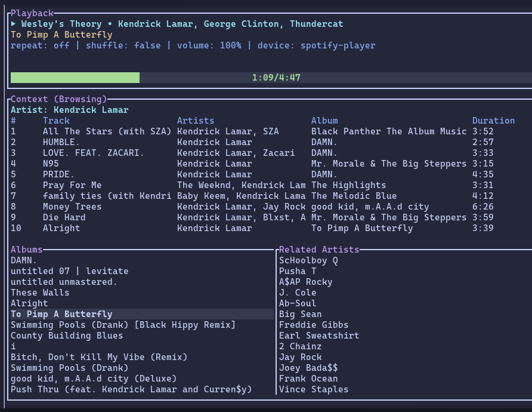The image size is (532, 412).
Task: Open Alright in the Albums list
Action: (29, 303)
